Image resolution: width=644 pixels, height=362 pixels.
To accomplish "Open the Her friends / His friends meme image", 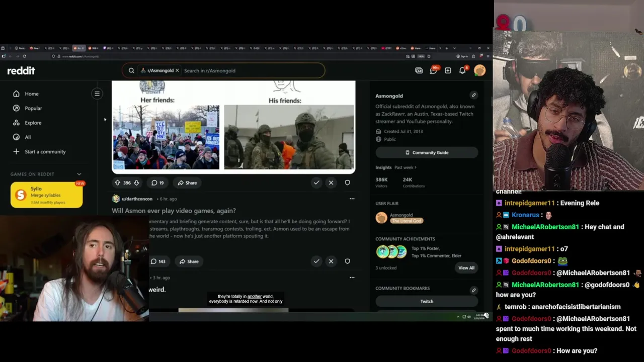I will pyautogui.click(x=233, y=127).
